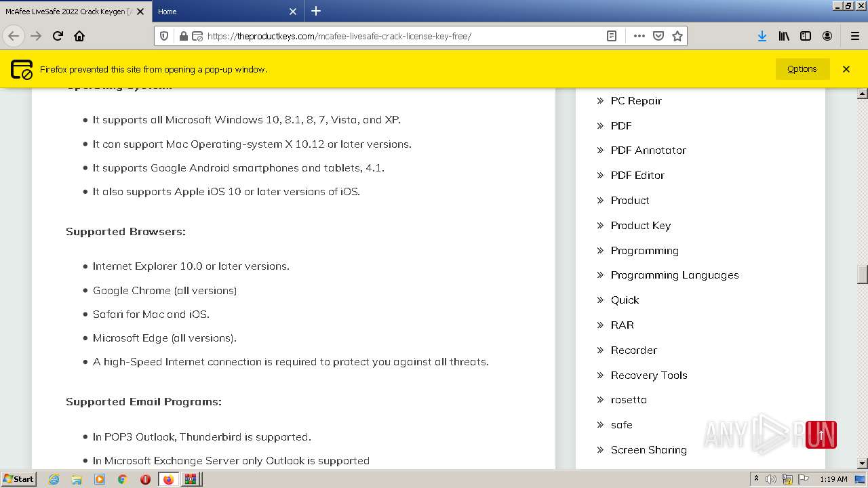Click the taskbar clock 1:19 AM

[833, 479]
